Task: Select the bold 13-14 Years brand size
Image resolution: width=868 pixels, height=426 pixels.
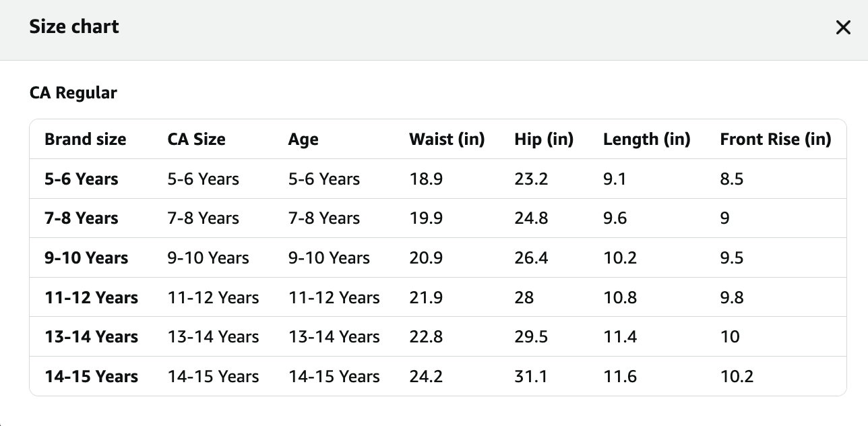Action: pos(92,337)
